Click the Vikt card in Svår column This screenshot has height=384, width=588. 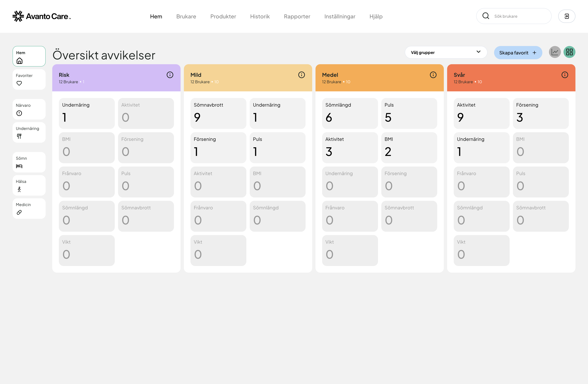coord(482,250)
